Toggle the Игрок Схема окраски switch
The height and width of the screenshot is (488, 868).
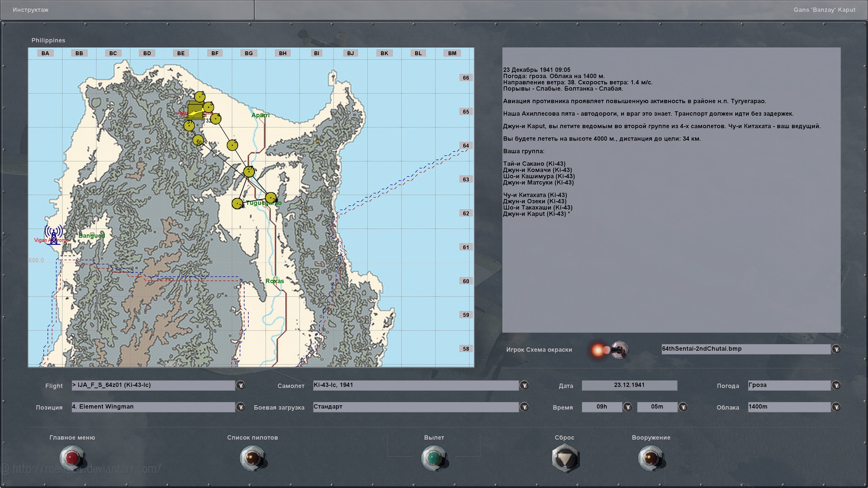click(619, 350)
